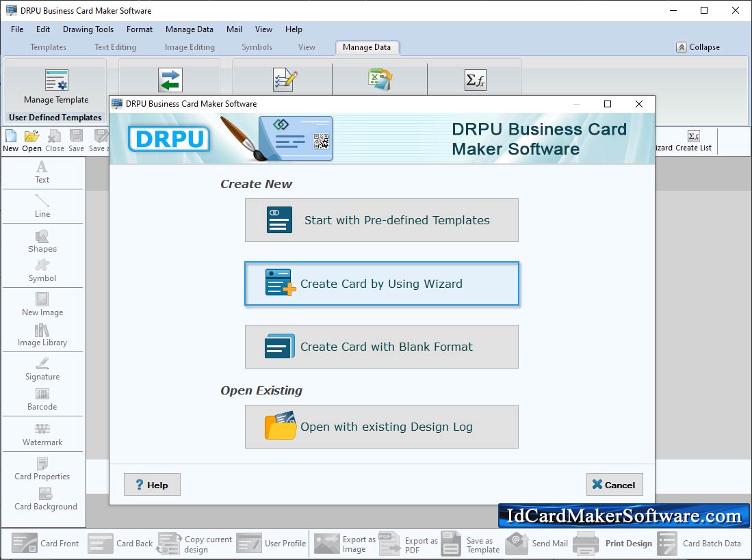Choose the Shapes tool
Image resolution: width=752 pixels, height=560 pixels.
(42, 241)
